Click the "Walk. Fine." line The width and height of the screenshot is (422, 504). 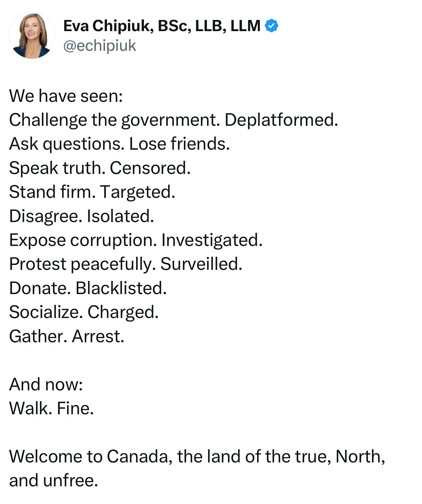(x=51, y=408)
